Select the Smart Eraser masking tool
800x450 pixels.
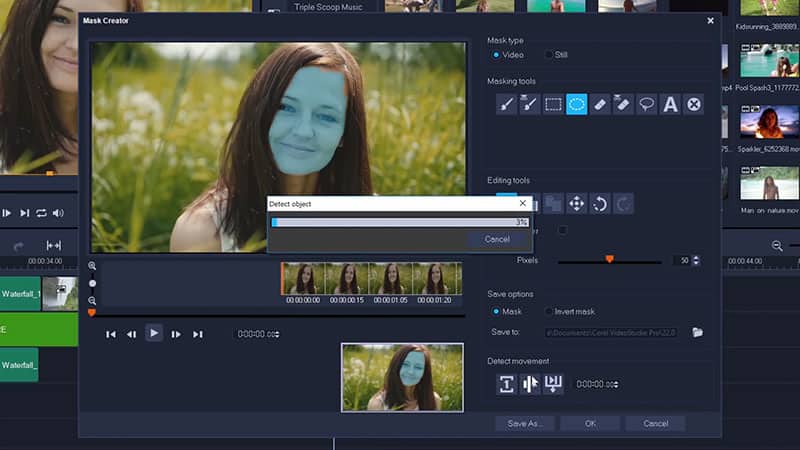623,105
